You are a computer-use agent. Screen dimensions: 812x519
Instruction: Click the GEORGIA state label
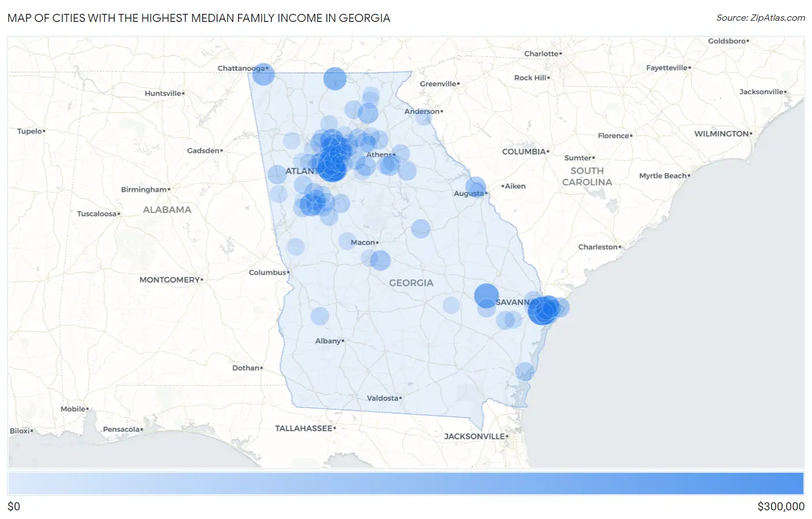coord(411,283)
